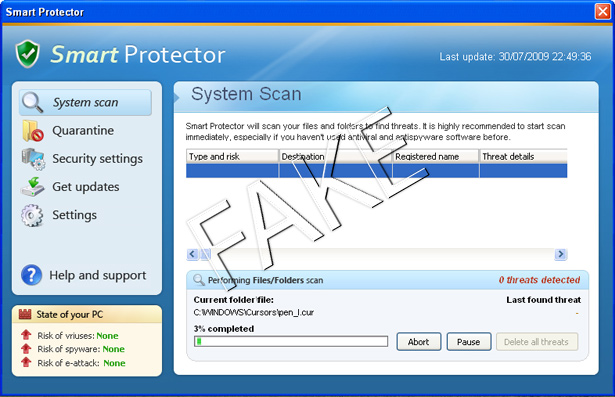Open Quarantine via its folder icon
The width and height of the screenshot is (615, 397).
point(33,131)
